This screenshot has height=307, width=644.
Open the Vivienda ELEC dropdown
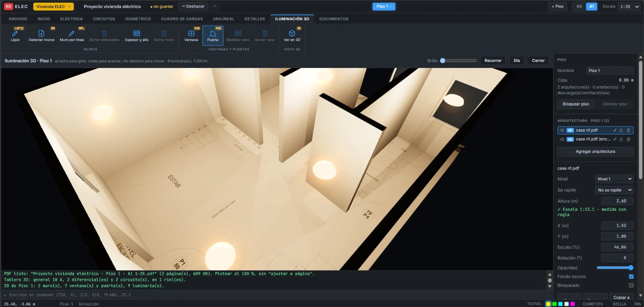(x=54, y=6)
